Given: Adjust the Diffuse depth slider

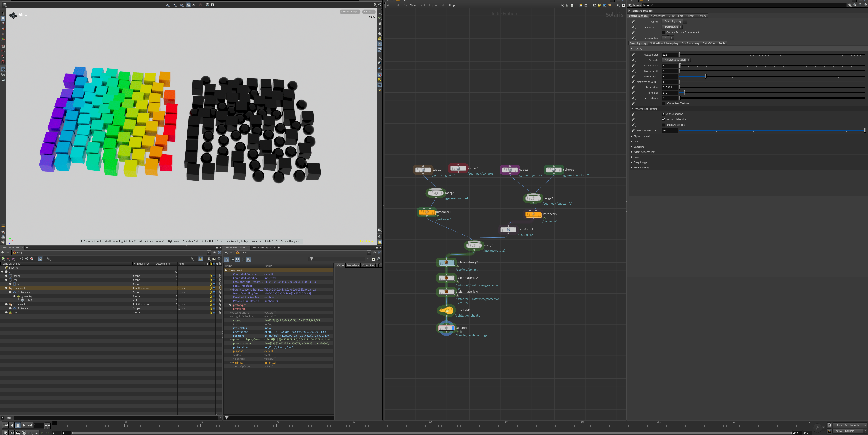Looking at the screenshot, I should (705, 76).
